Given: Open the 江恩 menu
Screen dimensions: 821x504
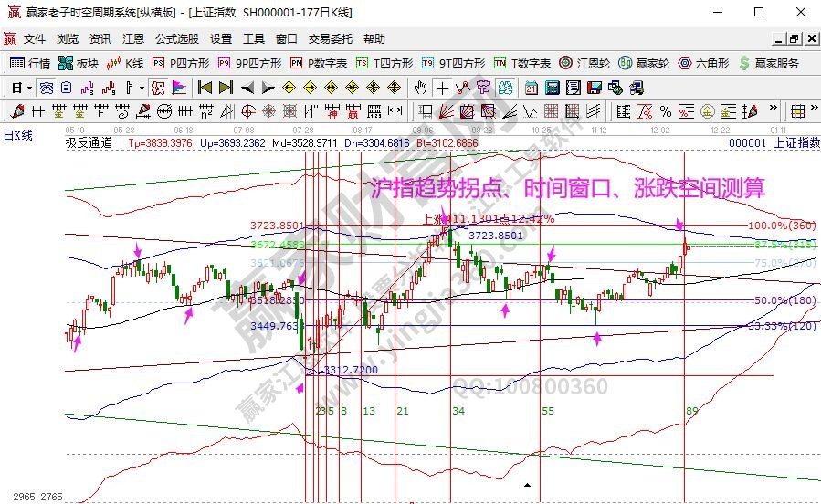Looking at the screenshot, I should pyautogui.click(x=133, y=39).
